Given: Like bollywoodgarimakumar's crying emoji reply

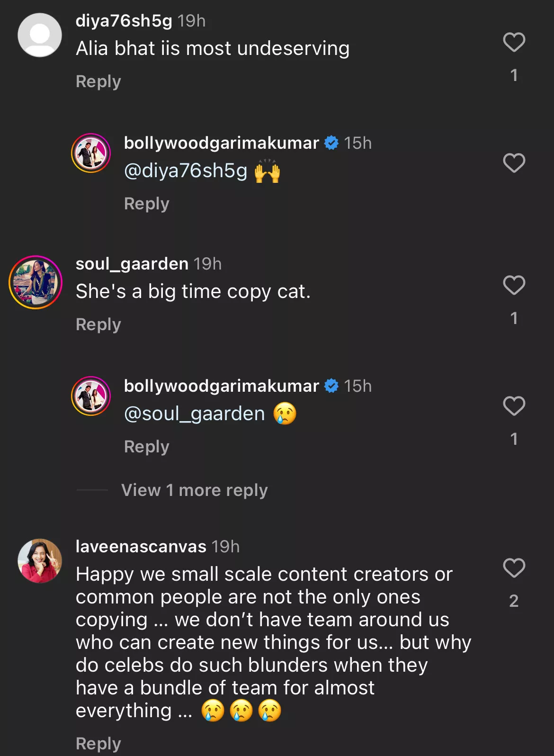Looking at the screenshot, I should [514, 406].
